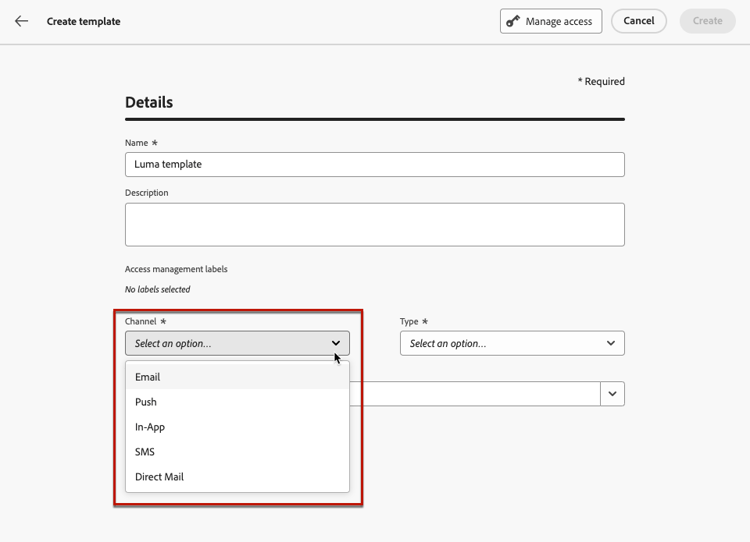Expand the partially hidden dropdown chevron

click(612, 394)
